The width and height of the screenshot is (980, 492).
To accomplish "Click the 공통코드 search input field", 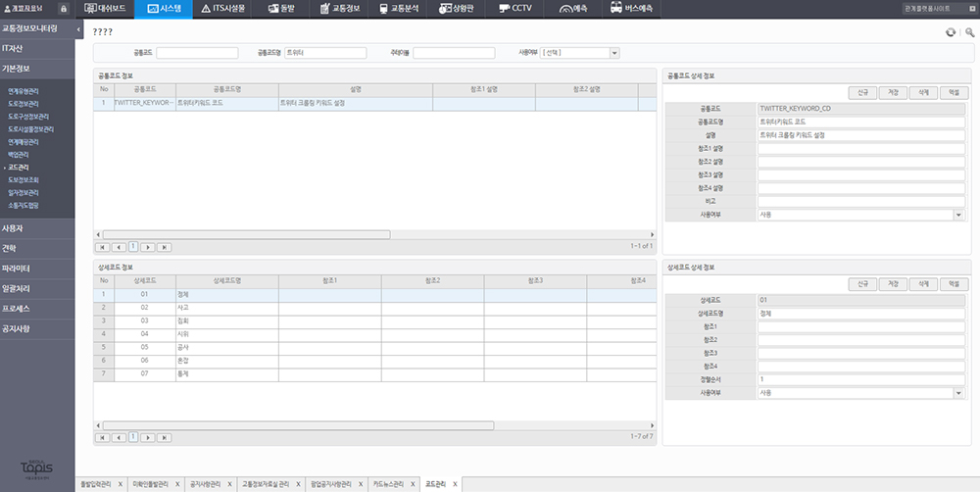I will (197, 53).
